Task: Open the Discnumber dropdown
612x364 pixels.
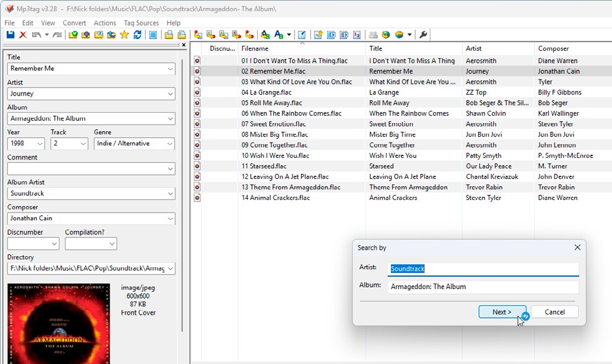Action: pos(55,244)
